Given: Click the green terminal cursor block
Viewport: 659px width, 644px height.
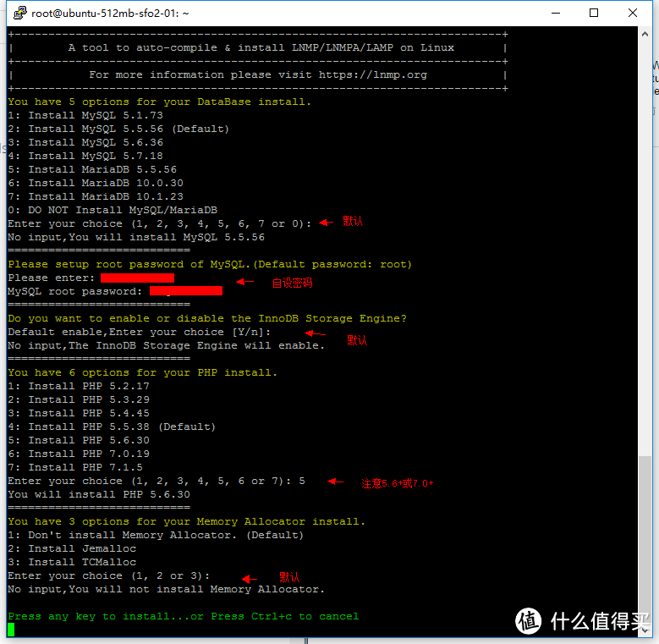Looking at the screenshot, I should (11, 630).
